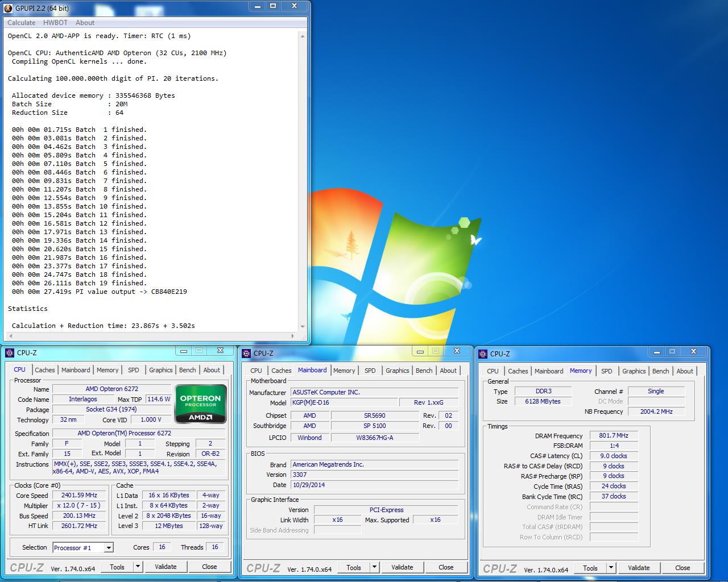The height and width of the screenshot is (582, 728).
Task: Click Tools button in Mainboard window
Action: pyautogui.click(x=354, y=567)
